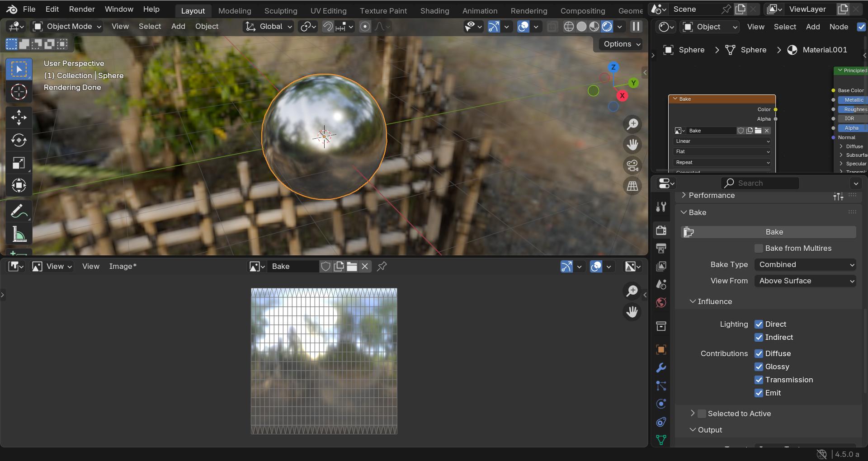Select the Cursor tool in the 3D viewport toolbar

[x=19, y=92]
